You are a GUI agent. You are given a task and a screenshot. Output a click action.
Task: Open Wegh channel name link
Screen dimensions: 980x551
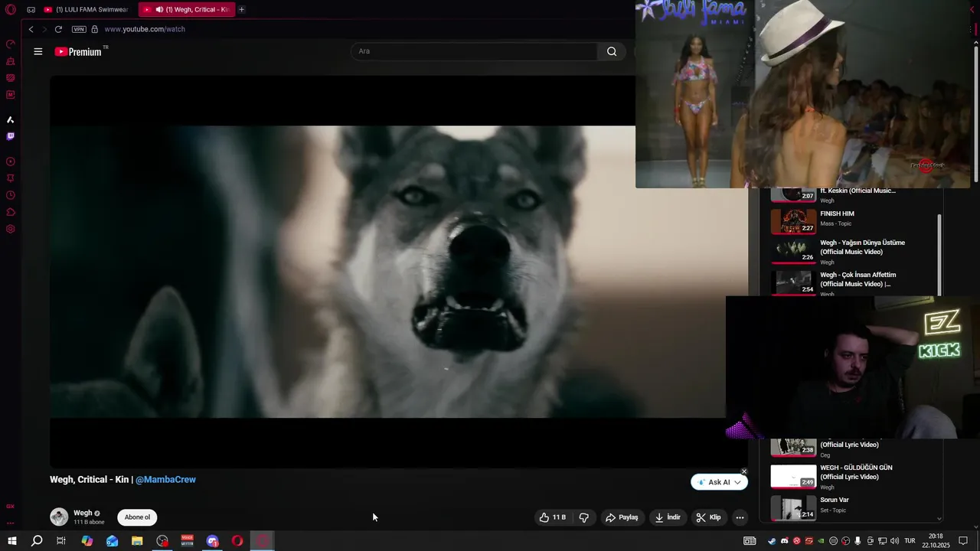[x=83, y=513]
